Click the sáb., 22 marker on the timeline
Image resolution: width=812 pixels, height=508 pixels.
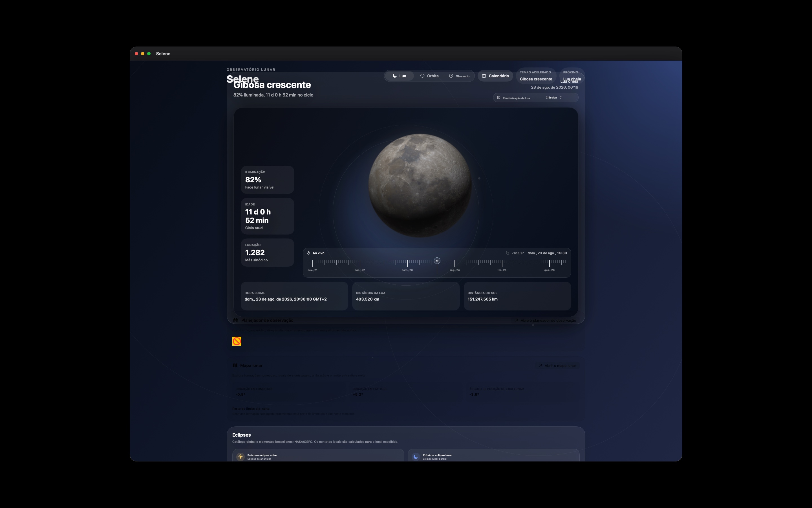point(360,270)
